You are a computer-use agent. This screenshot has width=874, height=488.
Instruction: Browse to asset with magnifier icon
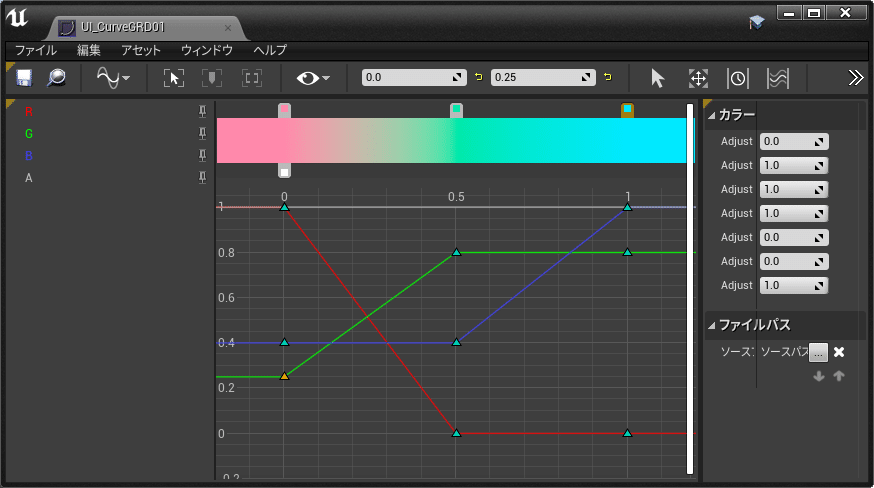[x=56, y=78]
